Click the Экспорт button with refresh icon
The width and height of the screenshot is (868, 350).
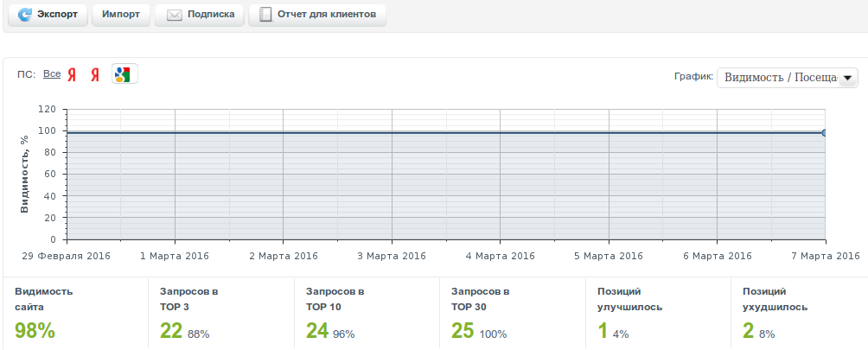point(48,15)
